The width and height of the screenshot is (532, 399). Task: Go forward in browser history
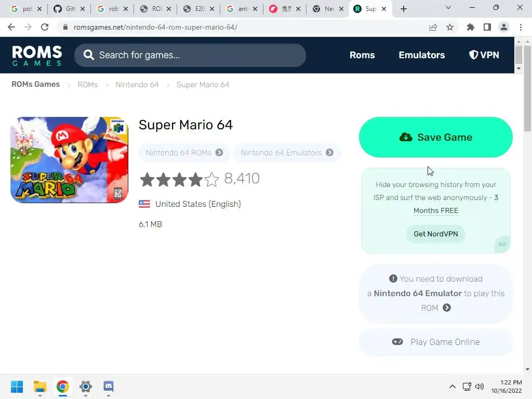point(28,27)
